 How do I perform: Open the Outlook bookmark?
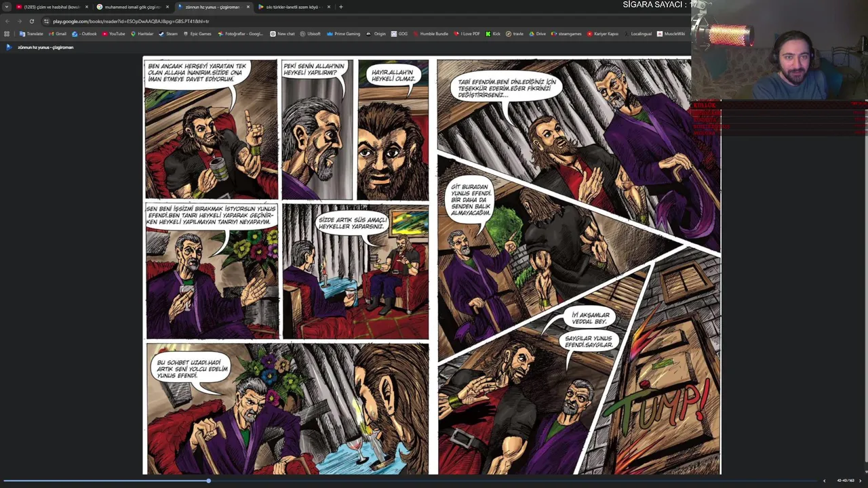85,33
